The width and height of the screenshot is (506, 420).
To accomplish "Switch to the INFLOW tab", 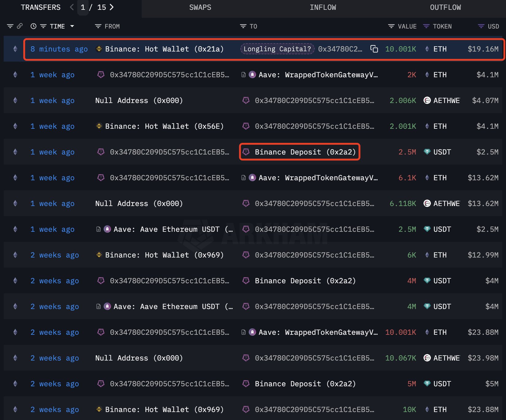I will coord(323,7).
